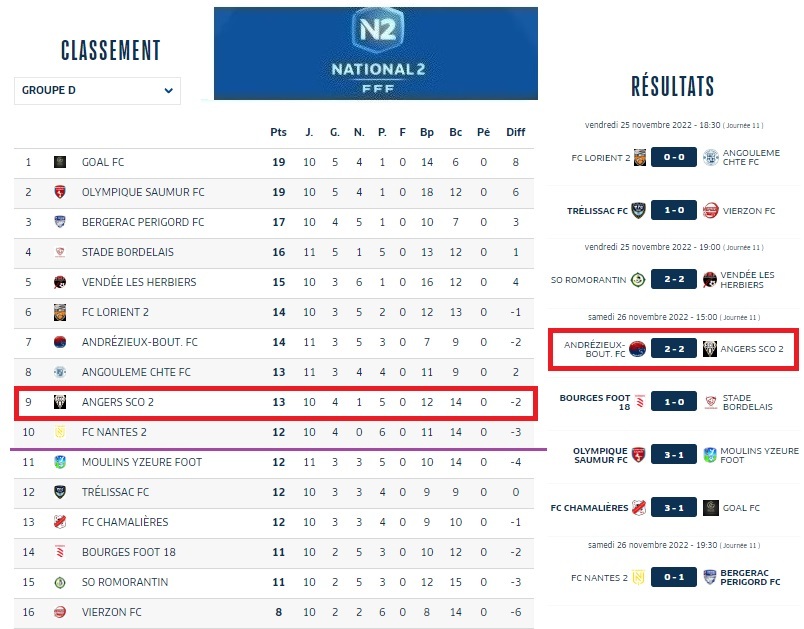This screenshot has width=804, height=629.
Task: Sort standings by Diff column header
Action: coord(515,132)
